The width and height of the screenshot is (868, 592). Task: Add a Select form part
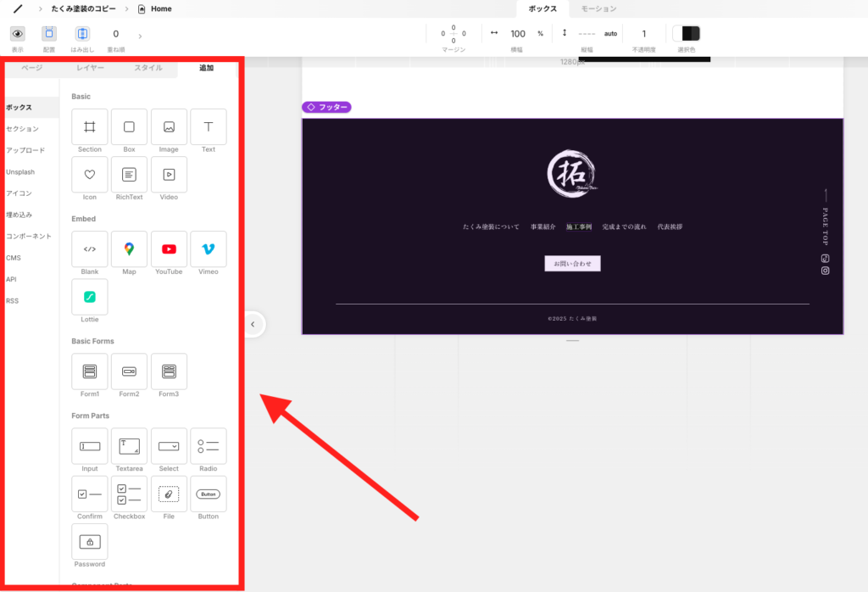pos(169,446)
